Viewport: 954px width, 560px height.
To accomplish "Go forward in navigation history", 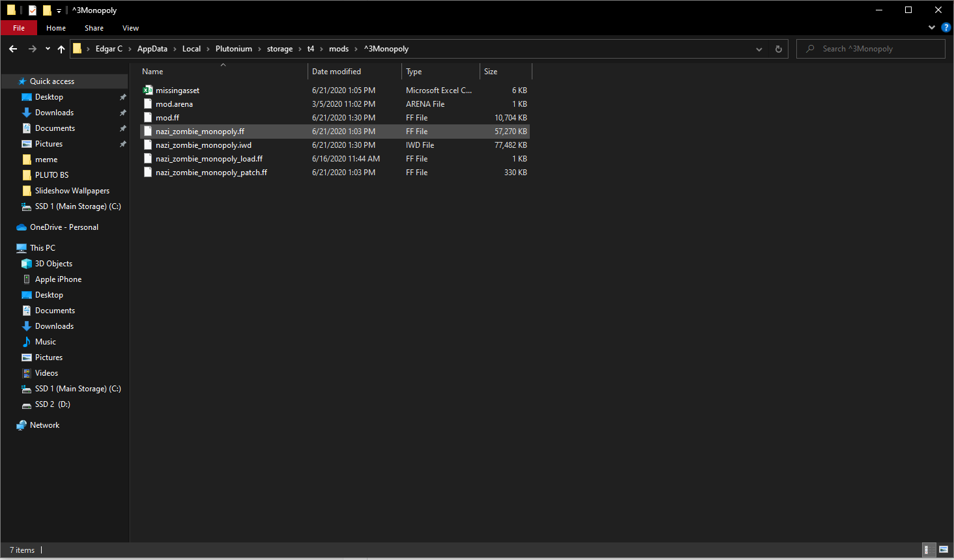I will click(x=32, y=49).
